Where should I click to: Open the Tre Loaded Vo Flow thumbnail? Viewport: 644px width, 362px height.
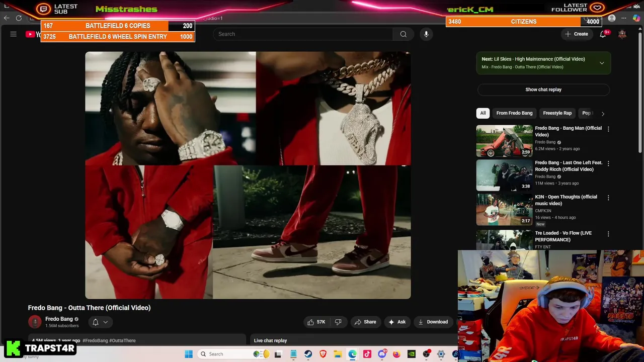pyautogui.click(x=504, y=240)
